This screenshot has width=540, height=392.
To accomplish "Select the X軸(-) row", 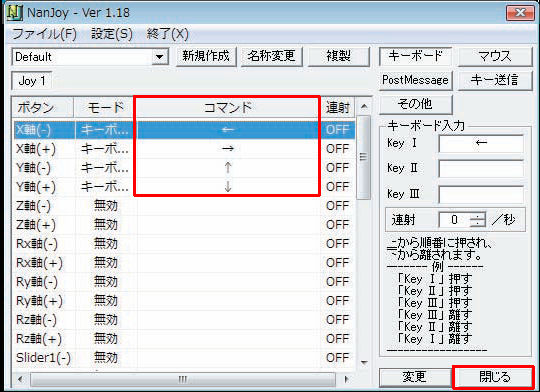I will click(184, 130).
